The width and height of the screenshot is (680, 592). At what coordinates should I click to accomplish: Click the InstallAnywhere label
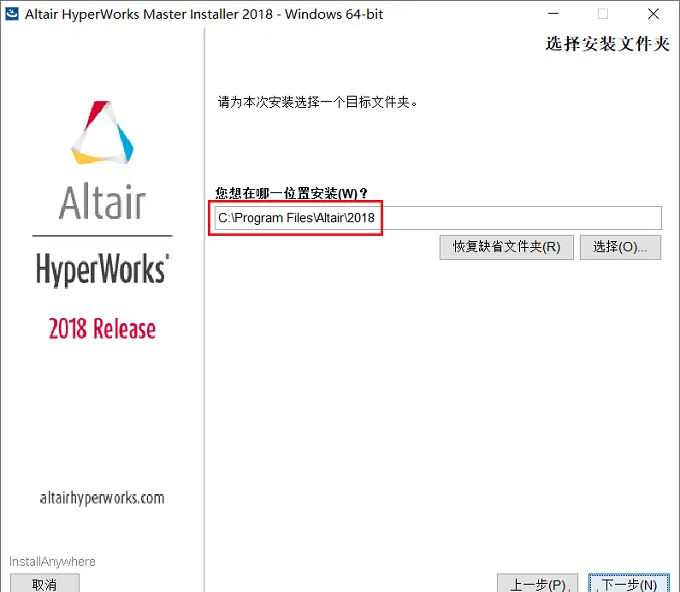(52, 562)
